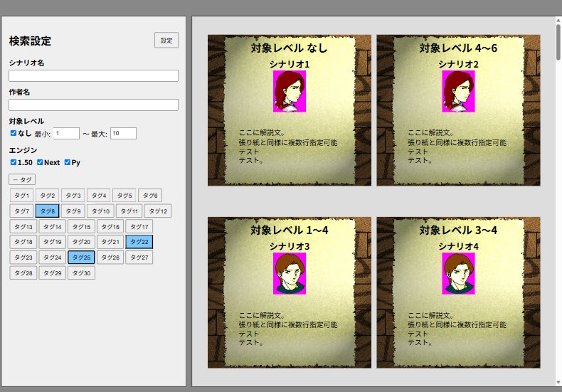Focus the シナリオ名 input field
Image resolution: width=562 pixels, height=392 pixels.
93,75
